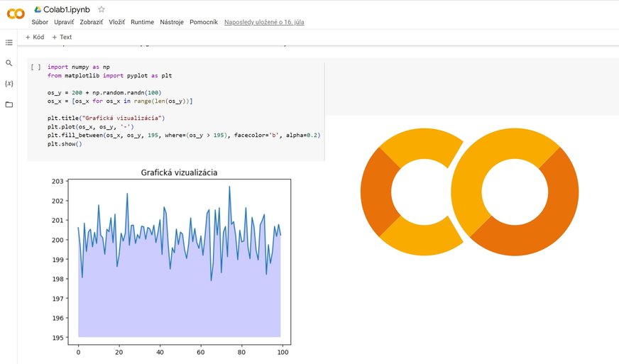Open the Nástroje menu

click(x=172, y=22)
